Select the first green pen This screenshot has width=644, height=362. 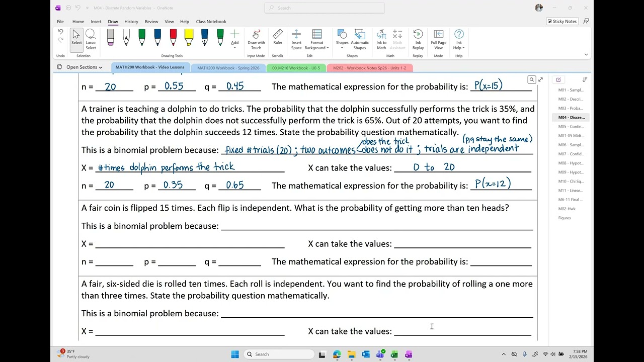tap(142, 38)
